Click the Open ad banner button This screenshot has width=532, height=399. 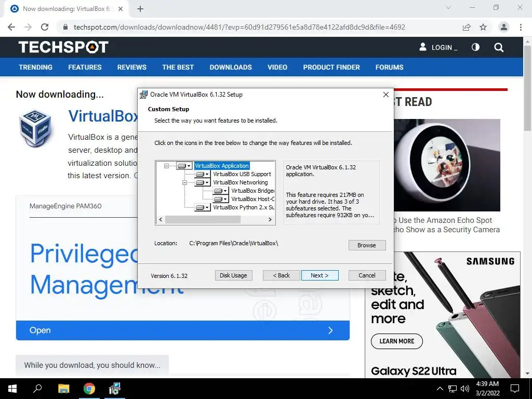point(182,330)
